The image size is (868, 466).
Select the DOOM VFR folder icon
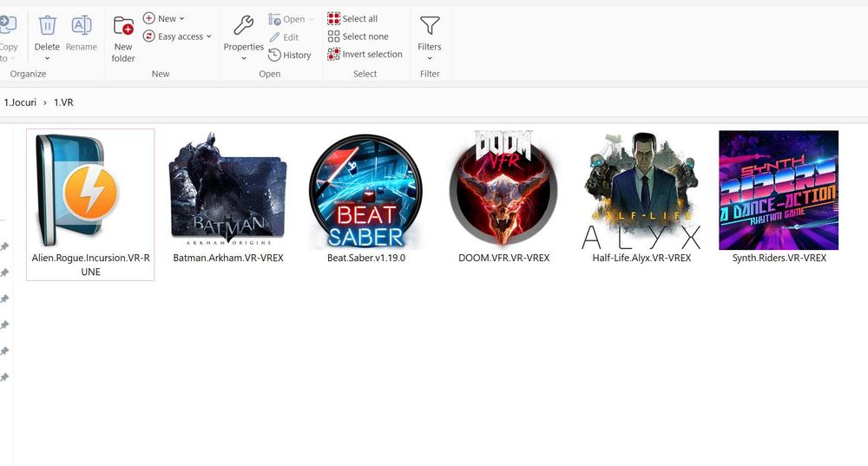[503, 187]
